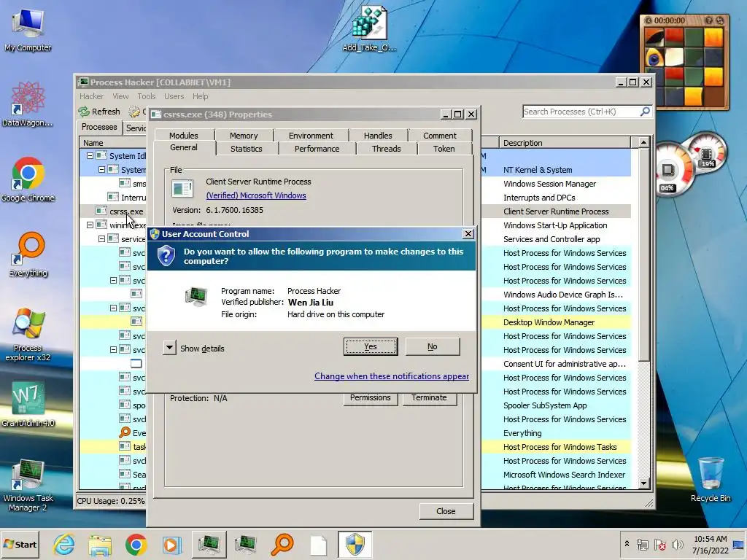Click Windows Media Player taskbar icon
Image resolution: width=747 pixels, height=560 pixels.
[172, 544]
